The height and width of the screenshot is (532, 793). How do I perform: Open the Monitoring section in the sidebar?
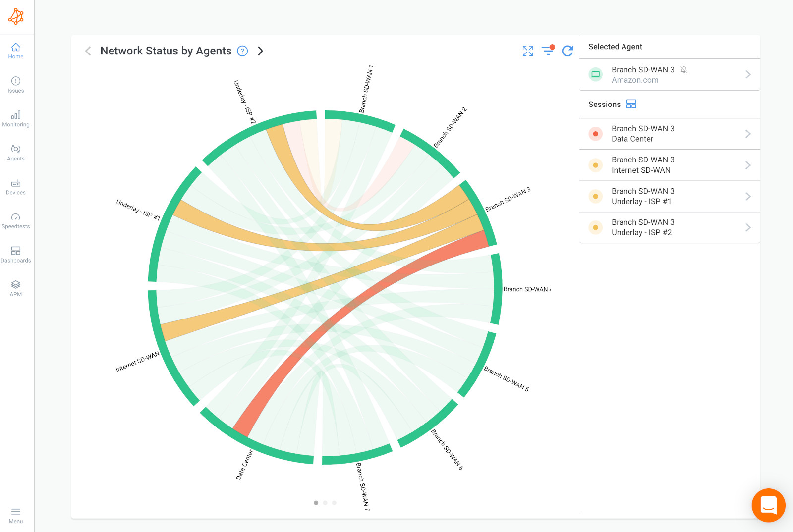click(x=16, y=119)
